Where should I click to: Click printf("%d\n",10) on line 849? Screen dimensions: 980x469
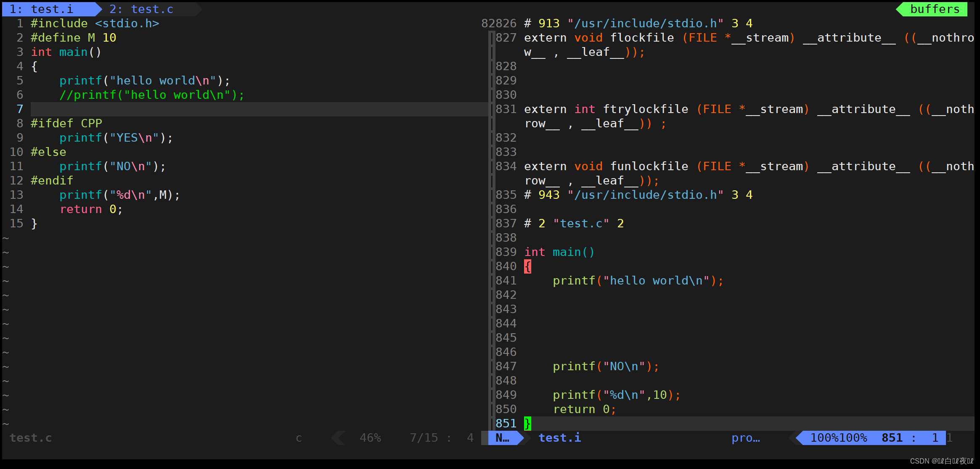[617, 395]
